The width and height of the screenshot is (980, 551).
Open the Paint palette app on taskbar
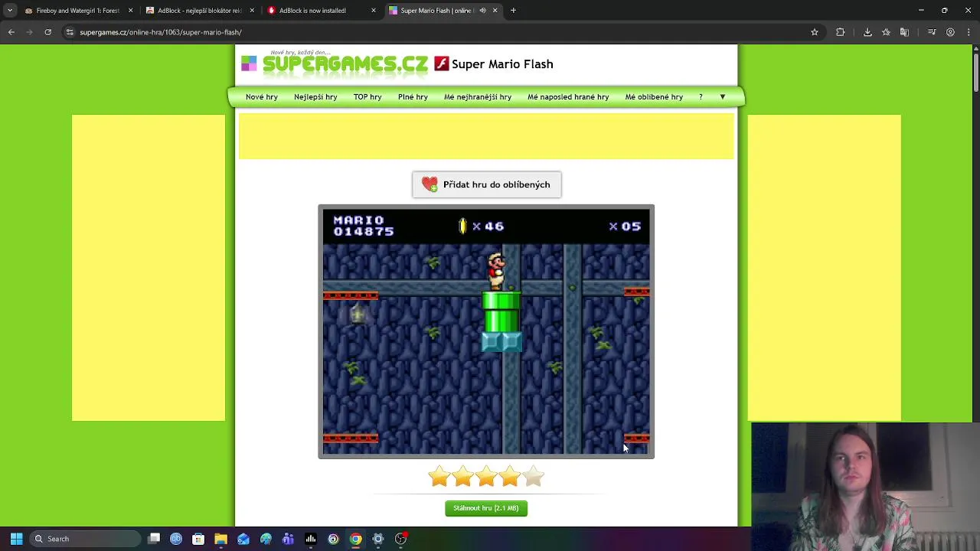click(266, 539)
